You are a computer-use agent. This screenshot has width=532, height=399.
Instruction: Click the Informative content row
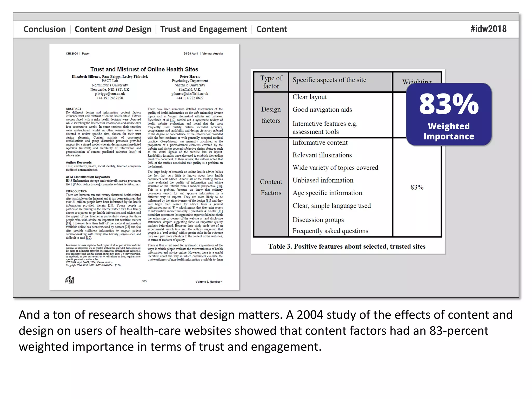tap(320, 143)
